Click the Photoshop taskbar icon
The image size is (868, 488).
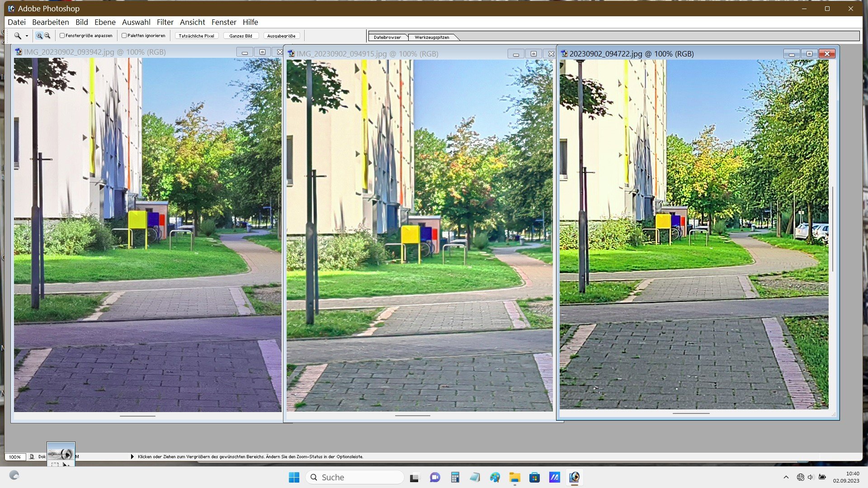tap(574, 477)
